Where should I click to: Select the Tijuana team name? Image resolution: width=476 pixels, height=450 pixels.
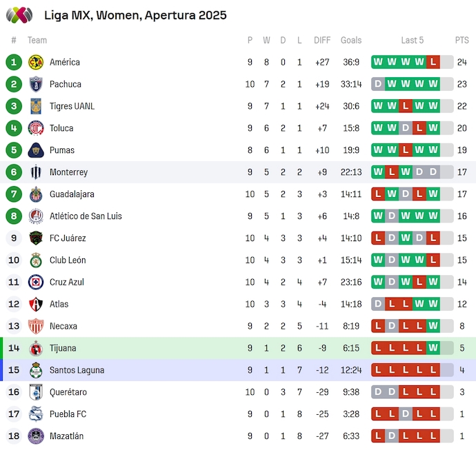click(x=63, y=348)
